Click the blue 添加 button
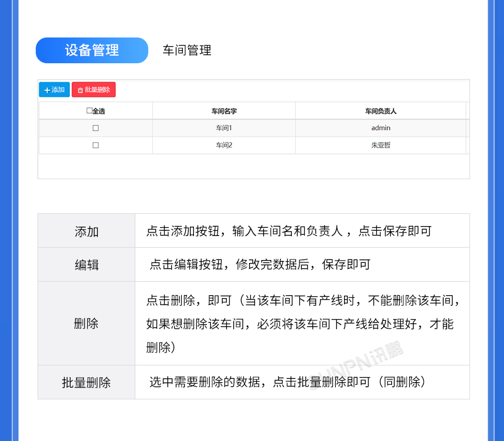Image resolution: width=504 pixels, height=441 pixels. (x=55, y=90)
